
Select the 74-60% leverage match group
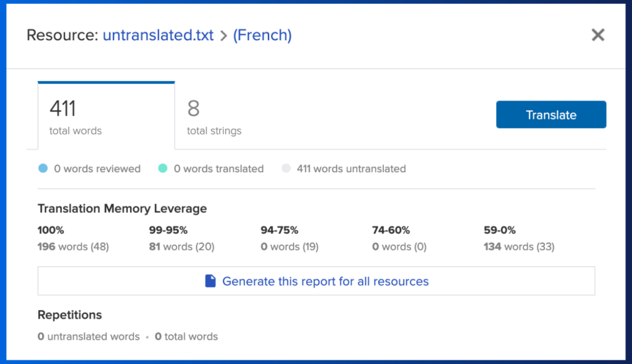point(399,238)
